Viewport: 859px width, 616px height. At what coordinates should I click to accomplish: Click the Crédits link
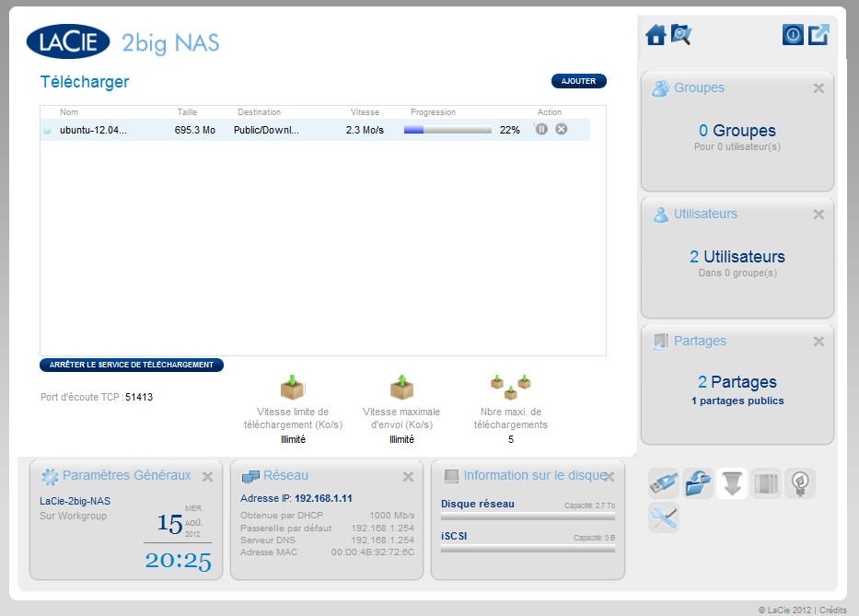click(833, 610)
